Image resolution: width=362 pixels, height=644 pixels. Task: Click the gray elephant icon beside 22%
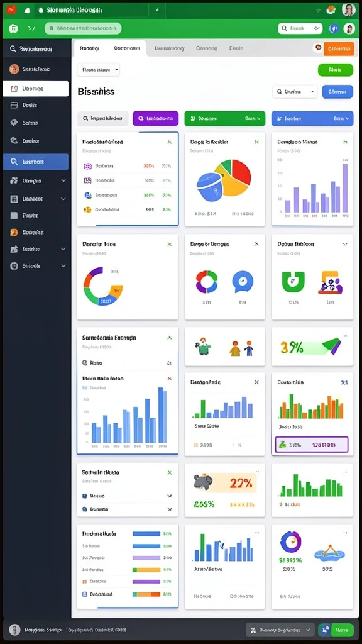pyautogui.click(x=202, y=483)
